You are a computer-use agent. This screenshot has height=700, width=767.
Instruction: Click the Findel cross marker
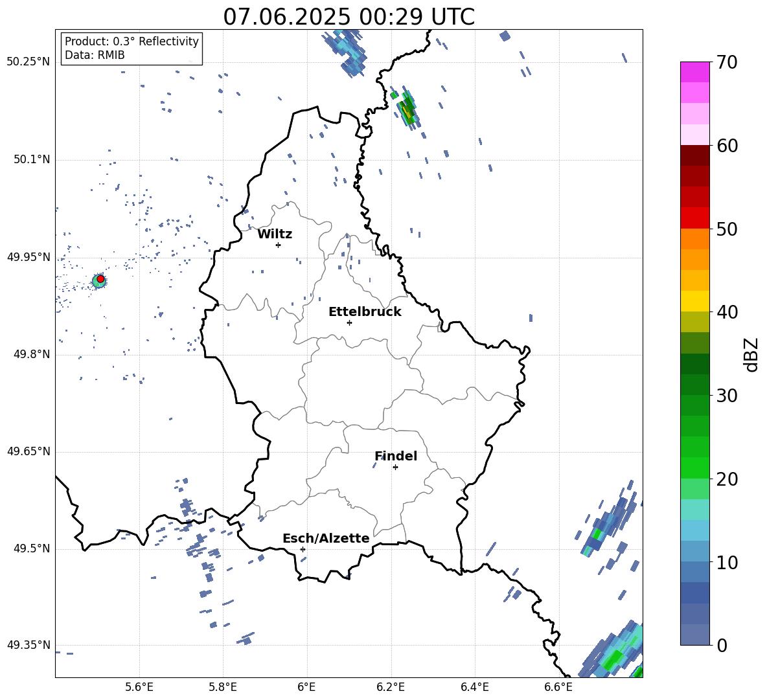click(395, 468)
